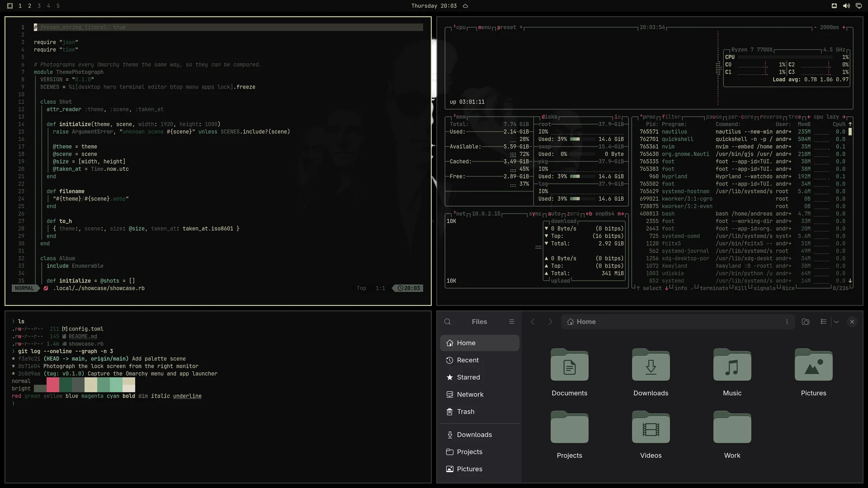Open Starred in the Files sidebar
This screenshot has height=488, width=868.
click(480, 377)
